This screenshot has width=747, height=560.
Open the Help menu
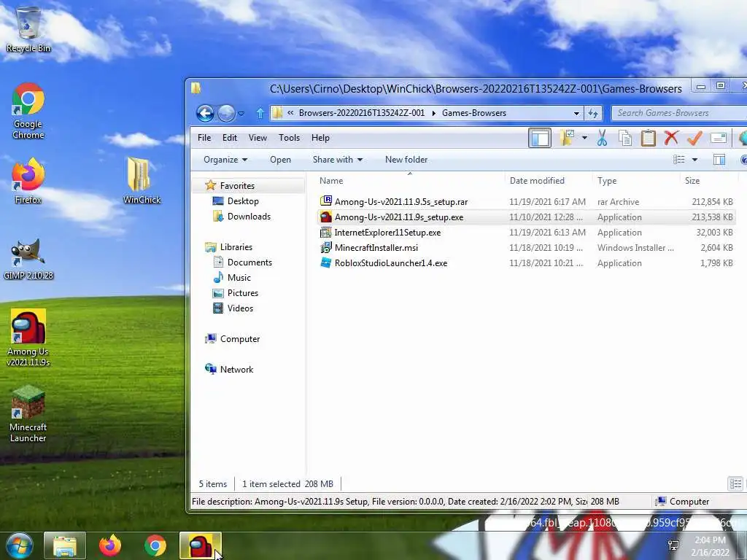[321, 138]
